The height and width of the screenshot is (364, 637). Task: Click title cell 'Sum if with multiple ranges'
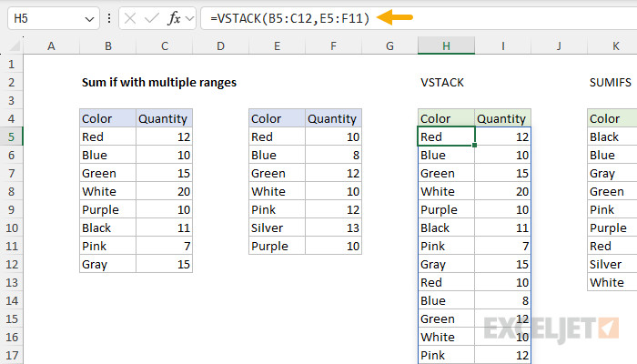coord(159,83)
